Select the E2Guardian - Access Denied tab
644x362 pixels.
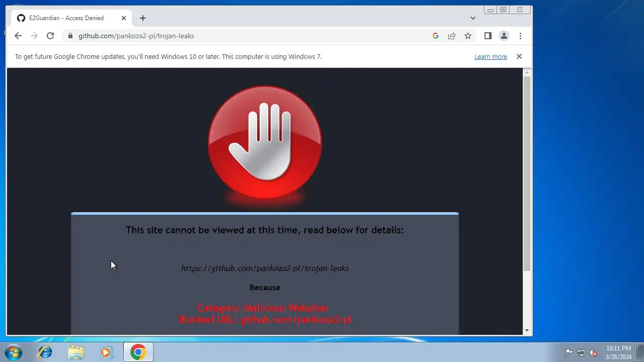tap(70, 18)
